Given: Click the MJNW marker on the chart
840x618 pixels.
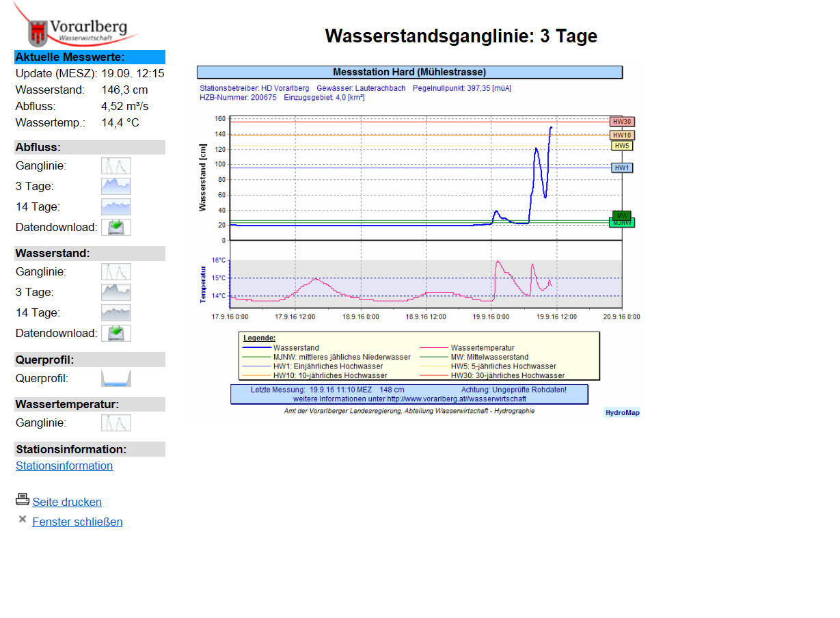Looking at the screenshot, I should point(622,223).
